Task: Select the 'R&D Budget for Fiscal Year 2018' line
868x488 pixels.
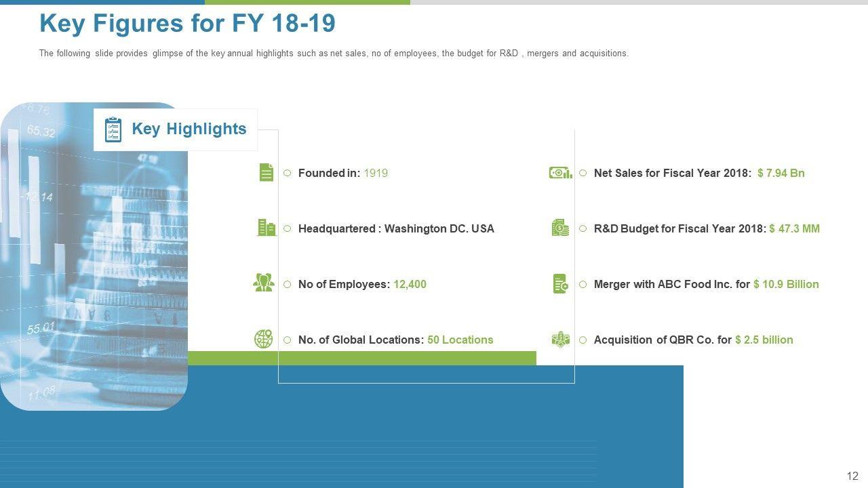Action: click(x=707, y=228)
